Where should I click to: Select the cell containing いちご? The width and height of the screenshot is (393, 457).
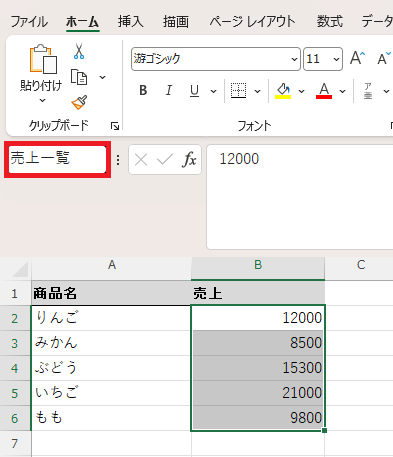pyautogui.click(x=111, y=393)
